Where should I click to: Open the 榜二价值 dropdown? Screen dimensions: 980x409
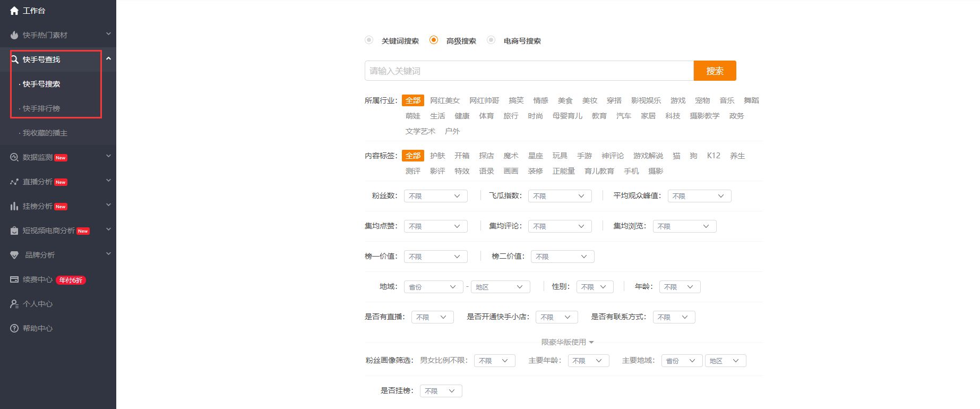coord(562,257)
